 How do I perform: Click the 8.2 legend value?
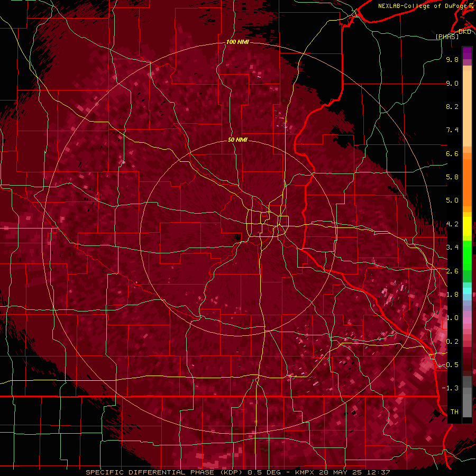452,106
